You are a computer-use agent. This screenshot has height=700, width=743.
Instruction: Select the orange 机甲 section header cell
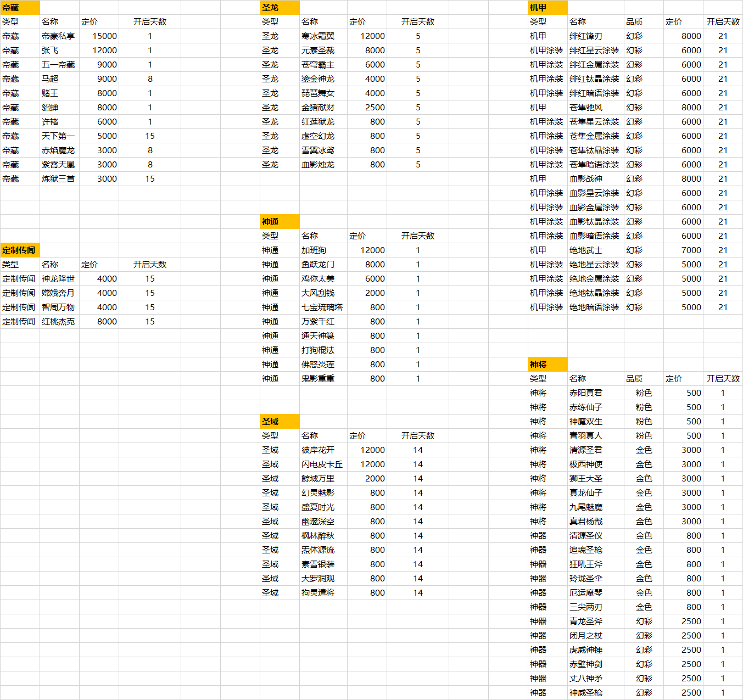(x=548, y=8)
